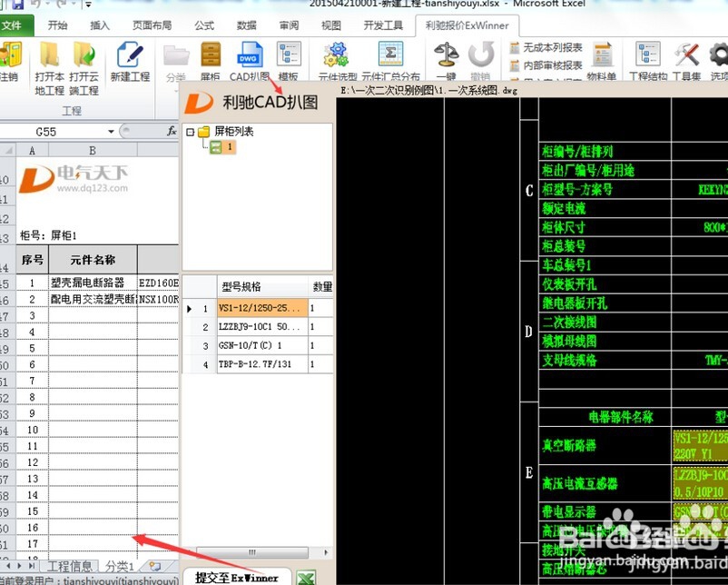Open the 工程结构 structure icon
The image size is (728, 585).
click(x=648, y=55)
